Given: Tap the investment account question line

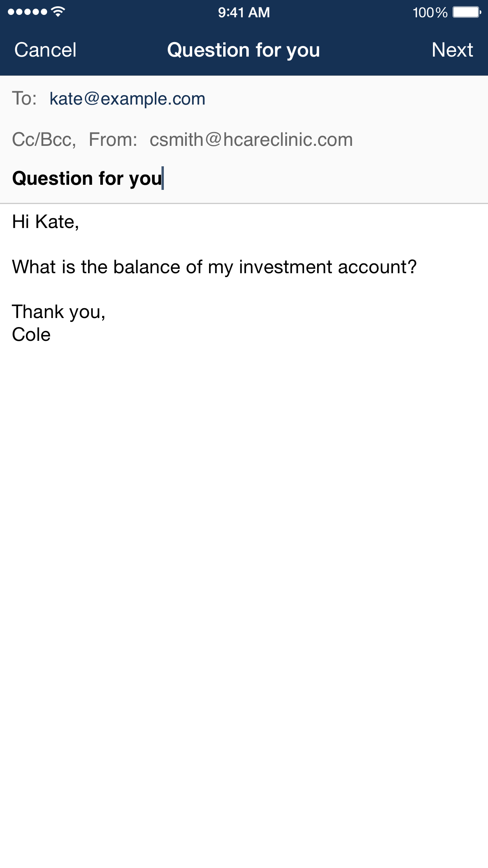Looking at the screenshot, I should pyautogui.click(x=214, y=267).
